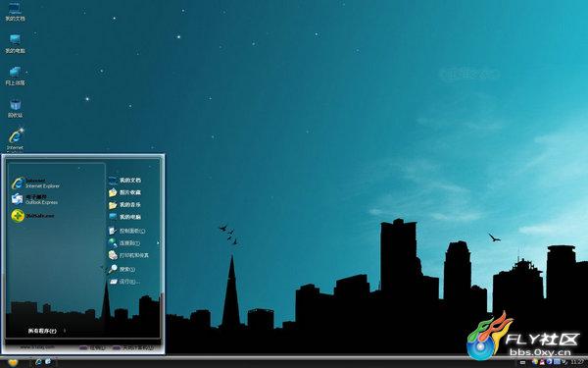Open the 运行 dialog from the Start menu

click(124, 282)
